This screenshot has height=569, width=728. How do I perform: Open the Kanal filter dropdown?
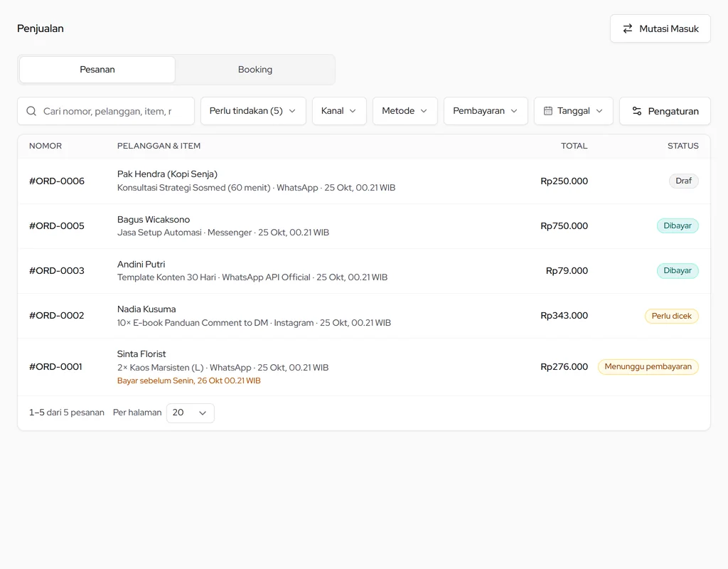[339, 111]
